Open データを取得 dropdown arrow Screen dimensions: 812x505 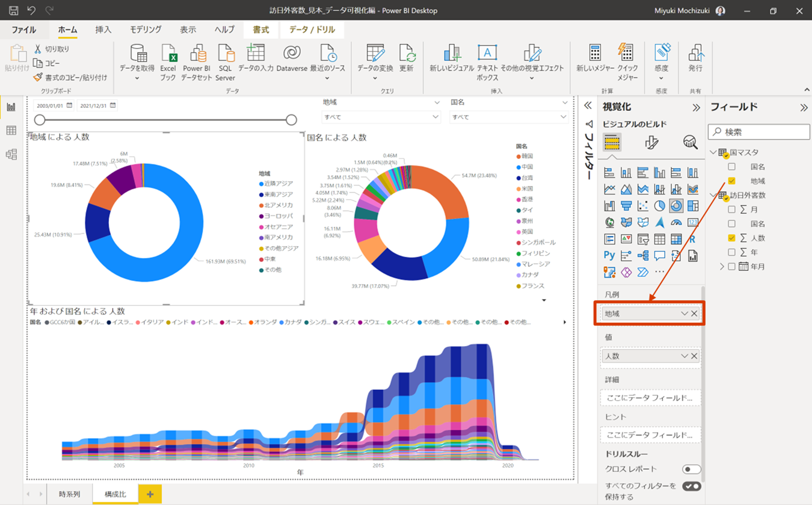pyautogui.click(x=137, y=78)
